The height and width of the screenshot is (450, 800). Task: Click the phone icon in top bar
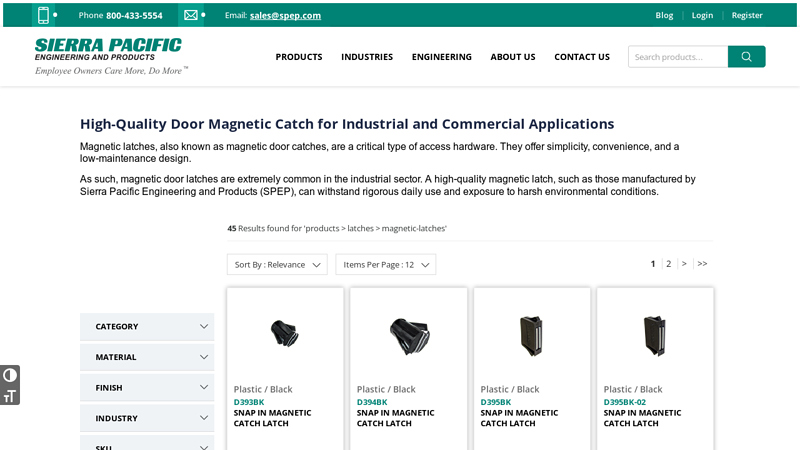43,15
